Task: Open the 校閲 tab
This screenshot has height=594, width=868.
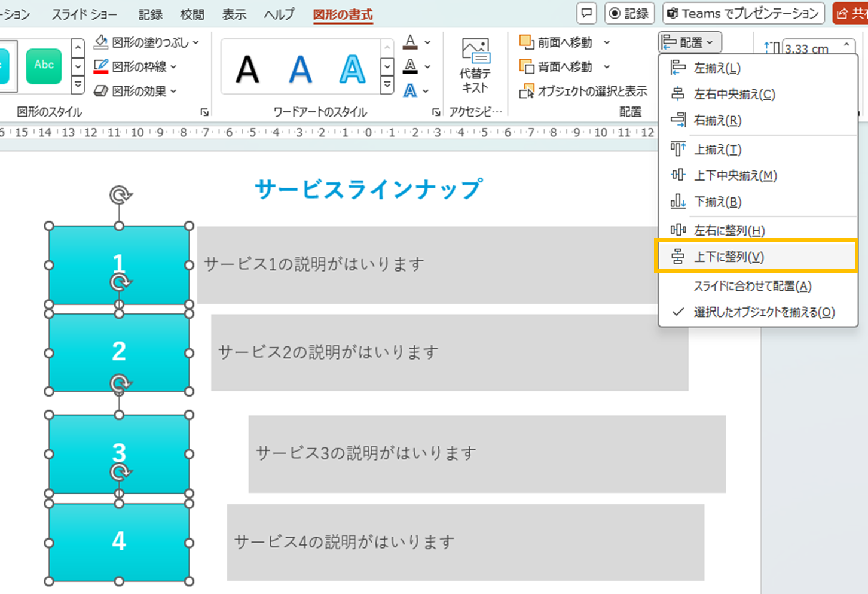Action: 192,14
